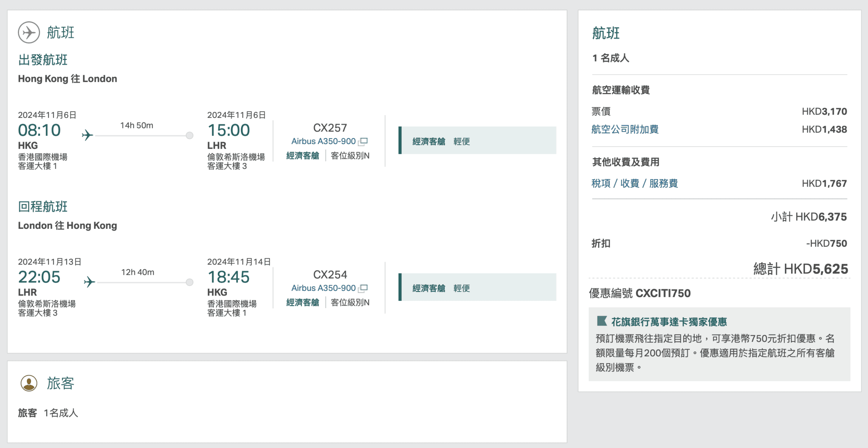
Task: Open Airbus A350-900 link for flight CX257
Action: click(x=323, y=141)
